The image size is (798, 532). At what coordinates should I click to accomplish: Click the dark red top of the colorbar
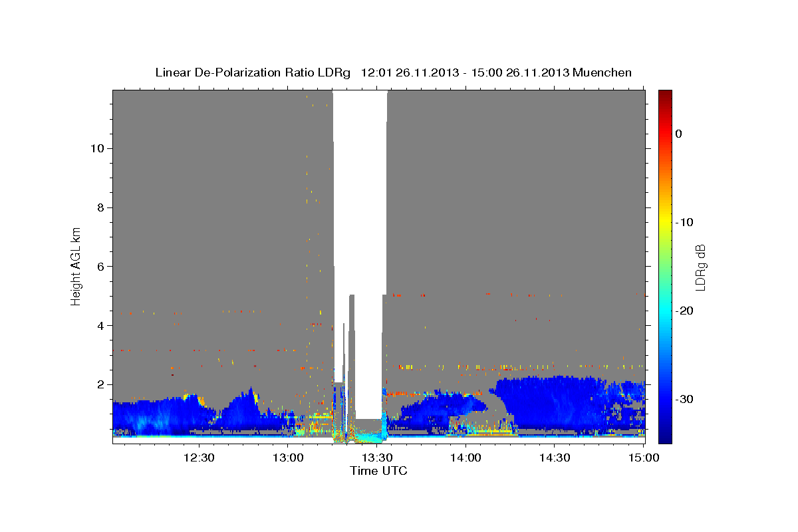[665, 94]
